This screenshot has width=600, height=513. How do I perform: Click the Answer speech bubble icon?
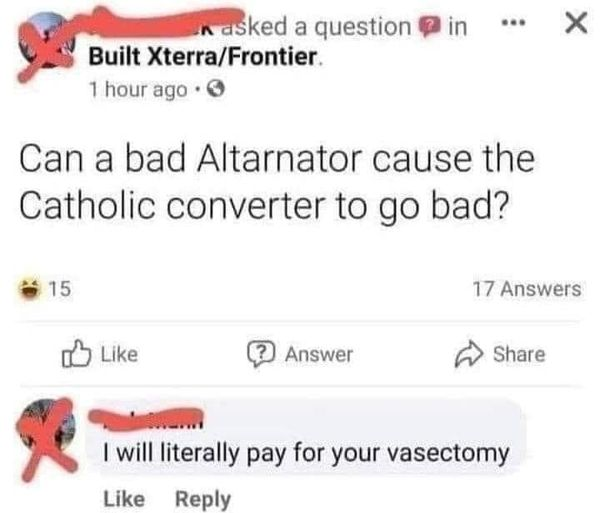[x=261, y=354]
